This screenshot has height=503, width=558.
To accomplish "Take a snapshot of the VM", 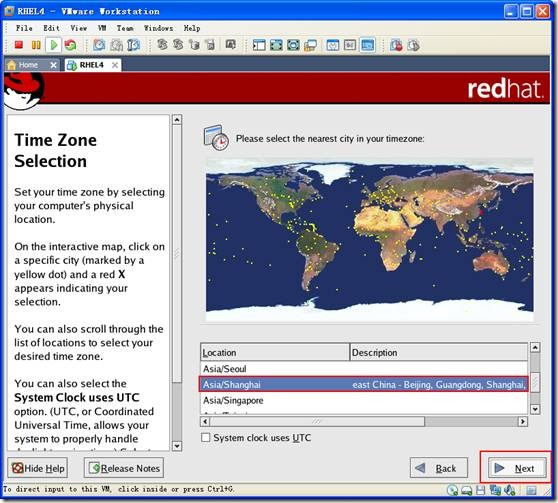I will pyautogui.click(x=99, y=45).
